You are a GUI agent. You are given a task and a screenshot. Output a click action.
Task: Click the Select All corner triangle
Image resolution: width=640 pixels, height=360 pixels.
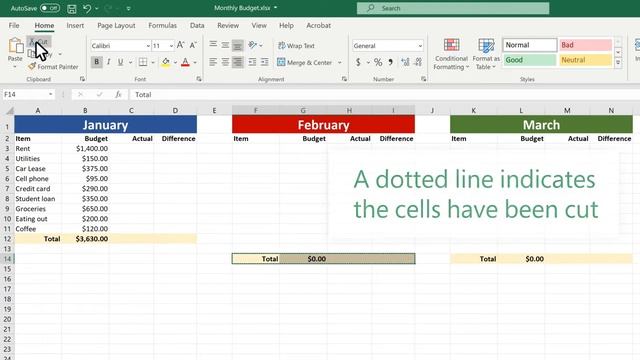tap(10, 110)
